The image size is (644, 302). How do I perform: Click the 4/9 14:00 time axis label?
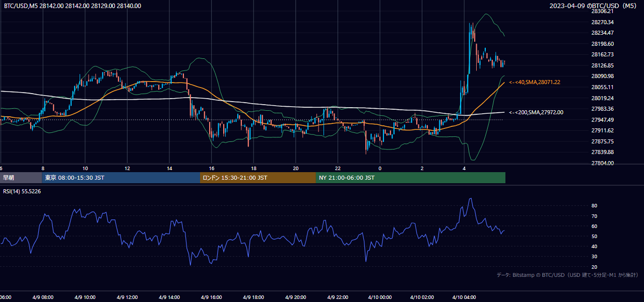pos(169,297)
